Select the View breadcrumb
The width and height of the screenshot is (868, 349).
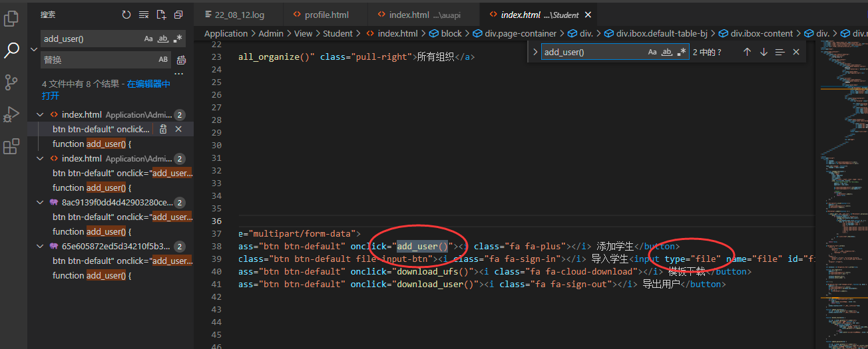point(303,33)
